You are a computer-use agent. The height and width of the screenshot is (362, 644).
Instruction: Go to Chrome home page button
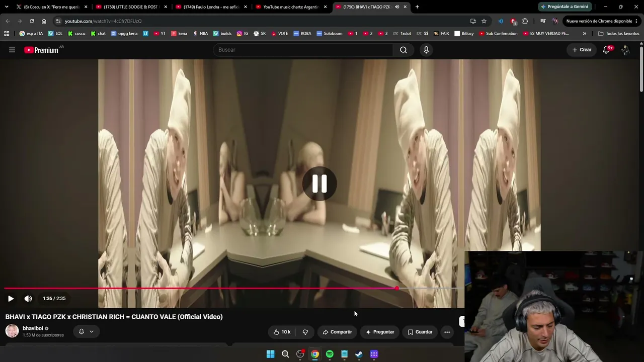tap(44, 21)
